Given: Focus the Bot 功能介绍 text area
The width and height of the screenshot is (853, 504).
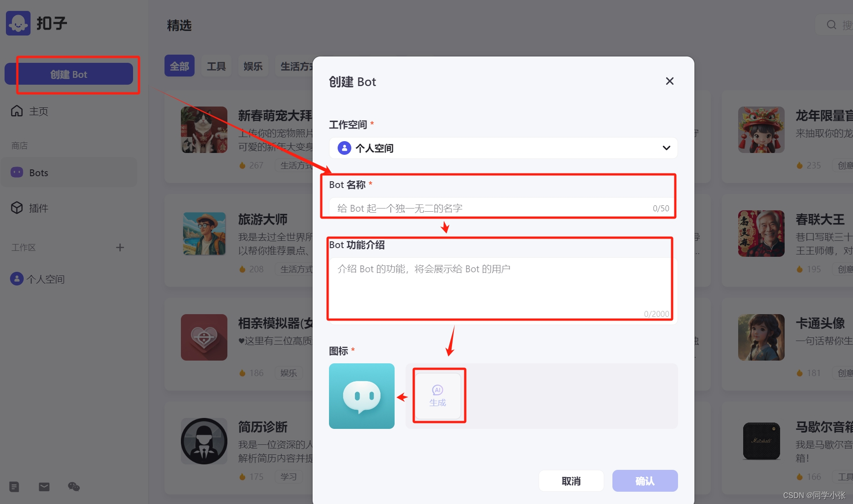Looking at the screenshot, I should pos(503,290).
